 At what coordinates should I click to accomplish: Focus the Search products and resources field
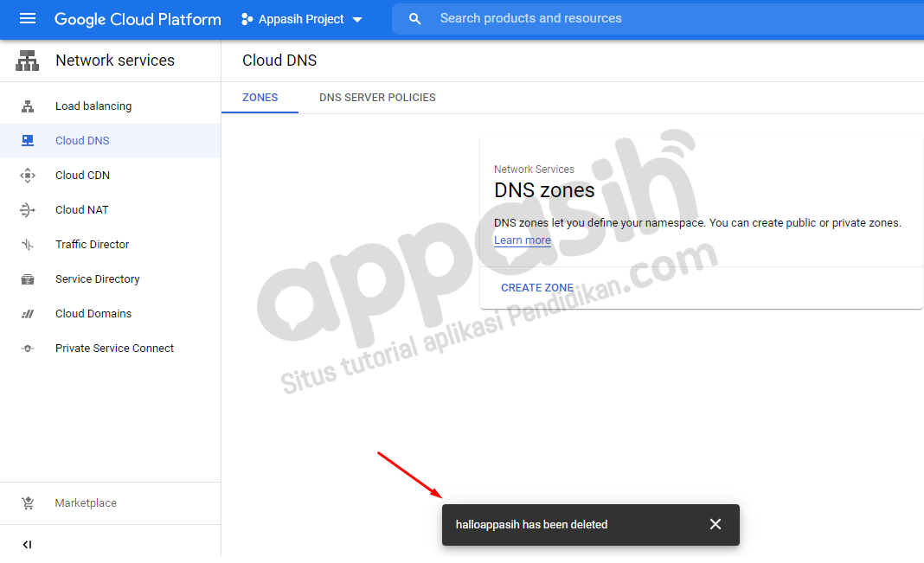coord(658,19)
